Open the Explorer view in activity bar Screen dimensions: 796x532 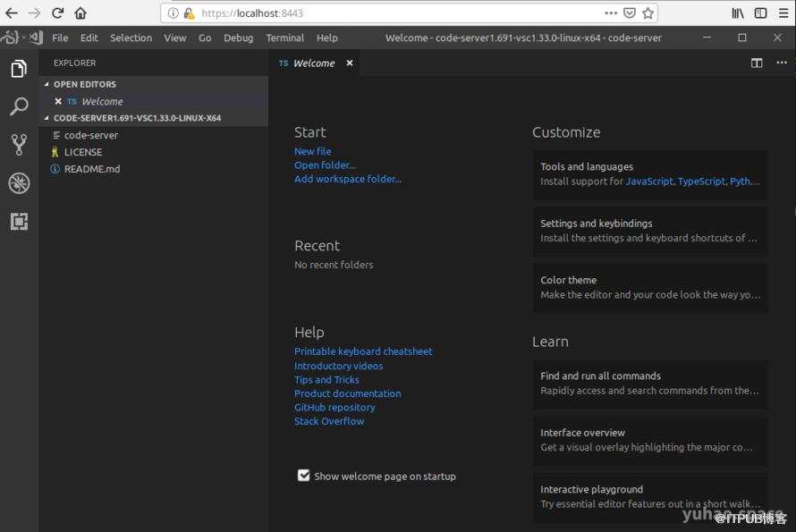(x=19, y=69)
